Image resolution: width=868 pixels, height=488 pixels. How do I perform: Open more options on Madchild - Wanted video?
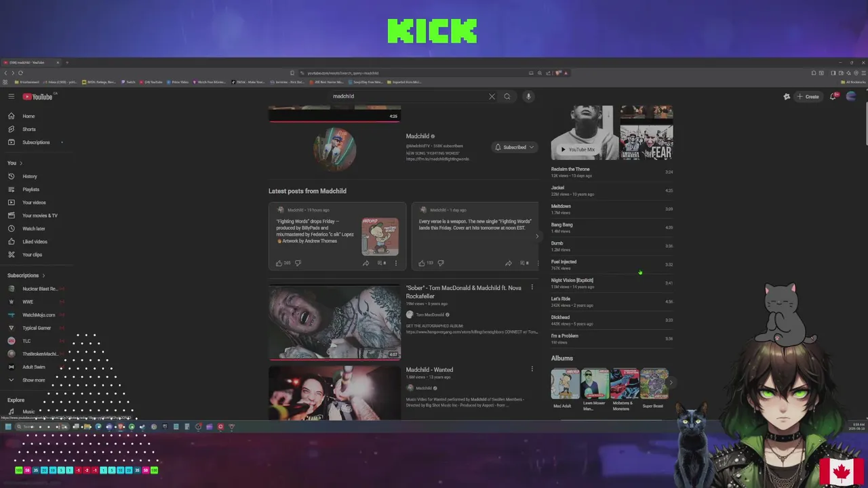click(532, 369)
